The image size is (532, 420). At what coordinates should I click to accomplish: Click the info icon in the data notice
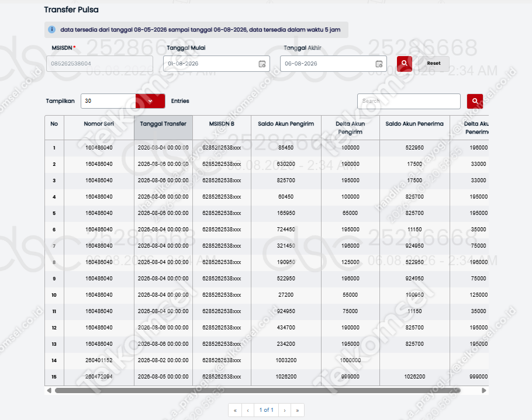click(x=51, y=29)
